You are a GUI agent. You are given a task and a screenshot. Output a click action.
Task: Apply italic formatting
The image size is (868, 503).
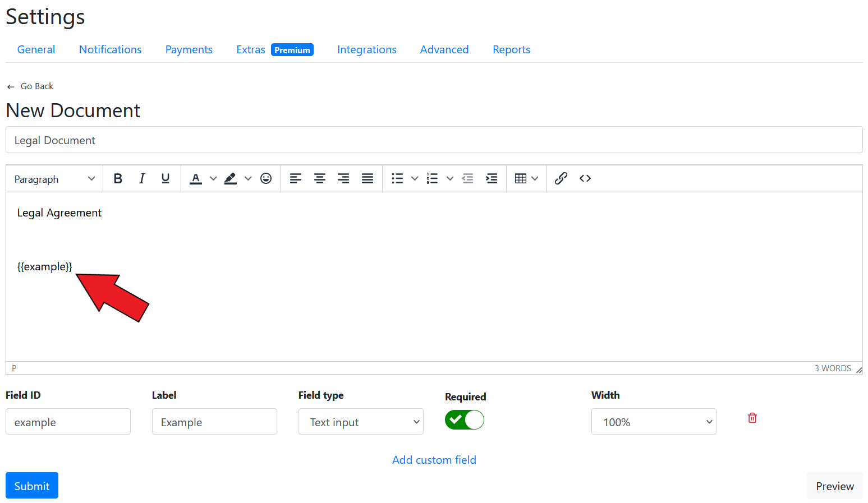(142, 178)
